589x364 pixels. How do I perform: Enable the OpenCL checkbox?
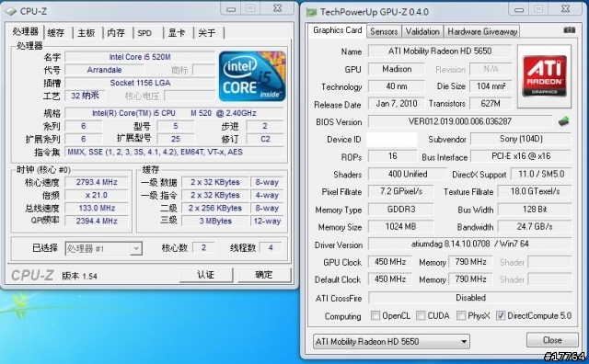pyautogui.click(x=375, y=315)
